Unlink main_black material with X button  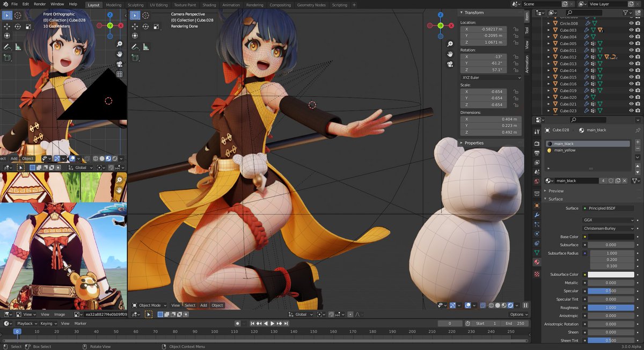click(x=625, y=181)
